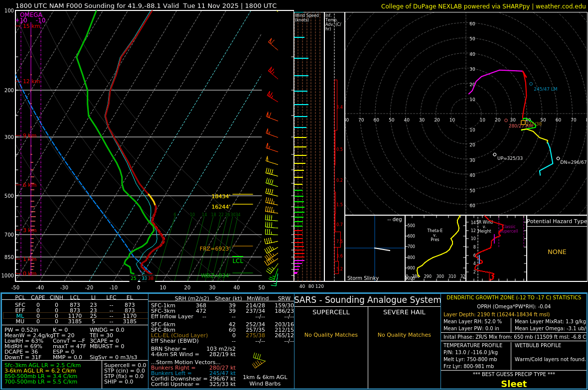Click the SFC-1km SRH value 368
This screenshot has width=588, height=390.
point(201,305)
